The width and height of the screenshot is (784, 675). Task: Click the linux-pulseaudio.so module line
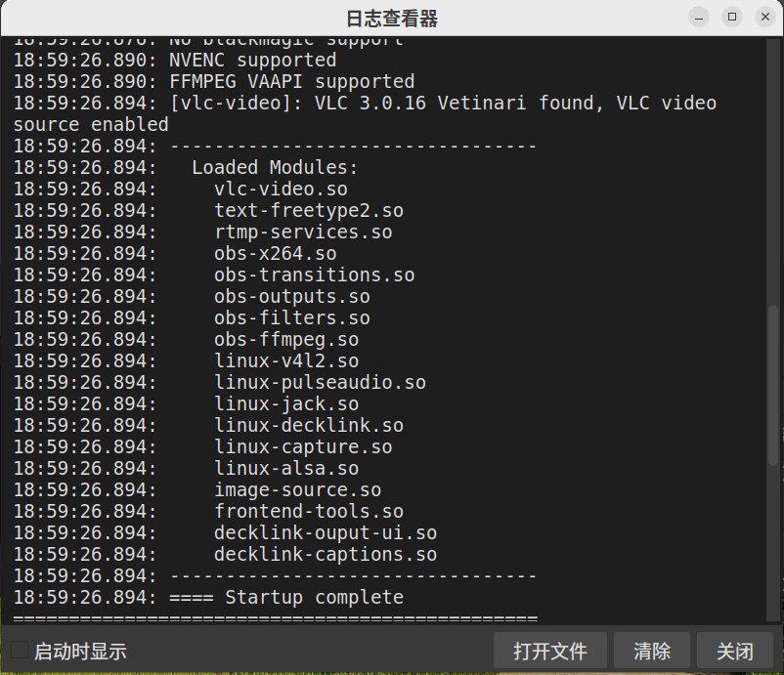point(220,383)
